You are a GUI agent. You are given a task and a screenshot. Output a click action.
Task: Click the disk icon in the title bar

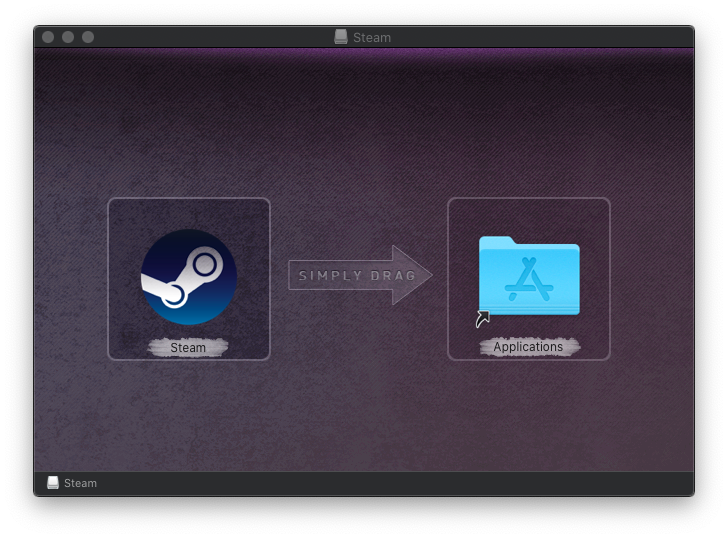[x=341, y=37]
